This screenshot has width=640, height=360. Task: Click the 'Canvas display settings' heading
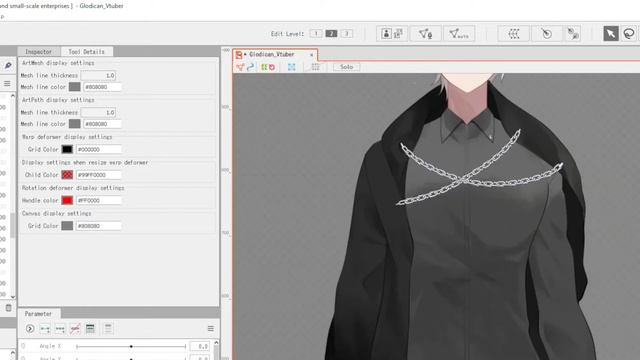pos(56,213)
